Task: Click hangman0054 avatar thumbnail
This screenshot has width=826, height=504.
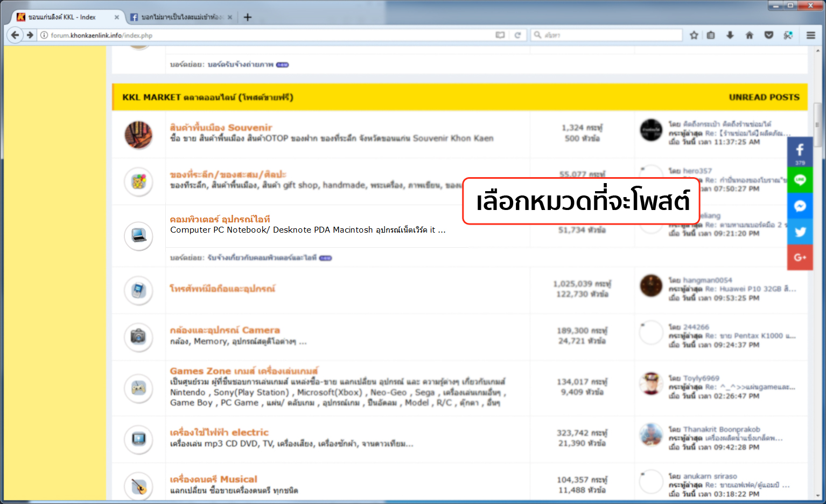Action: coord(651,285)
